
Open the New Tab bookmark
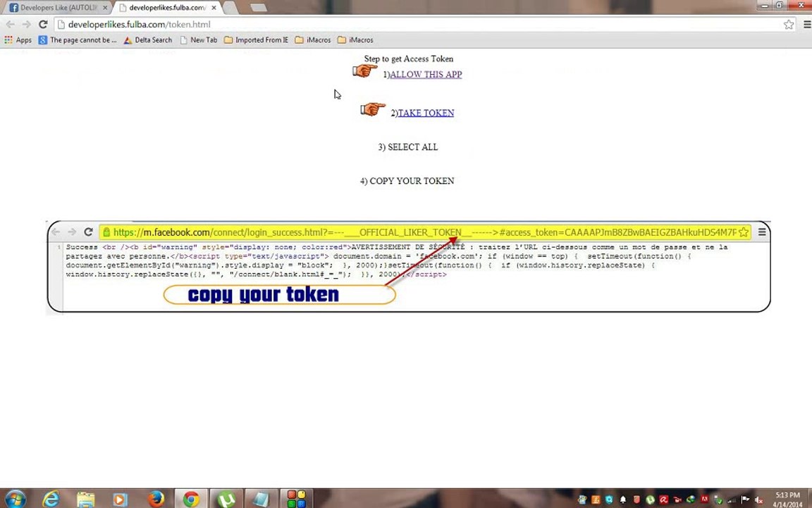[198, 40]
